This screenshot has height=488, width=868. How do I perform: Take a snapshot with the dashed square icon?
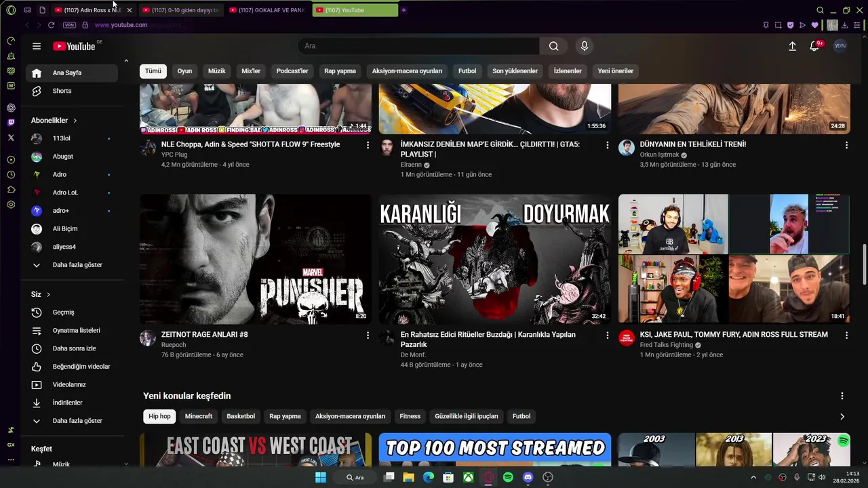point(778,25)
